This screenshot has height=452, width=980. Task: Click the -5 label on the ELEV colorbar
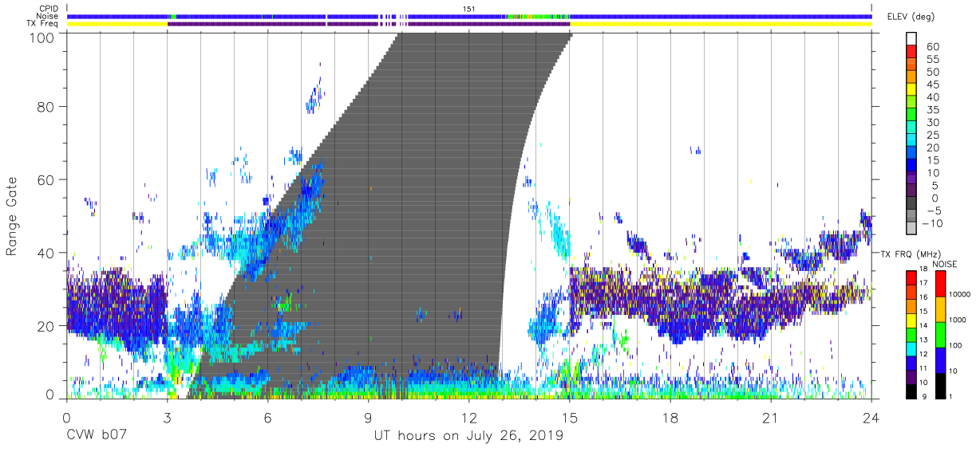click(x=933, y=210)
